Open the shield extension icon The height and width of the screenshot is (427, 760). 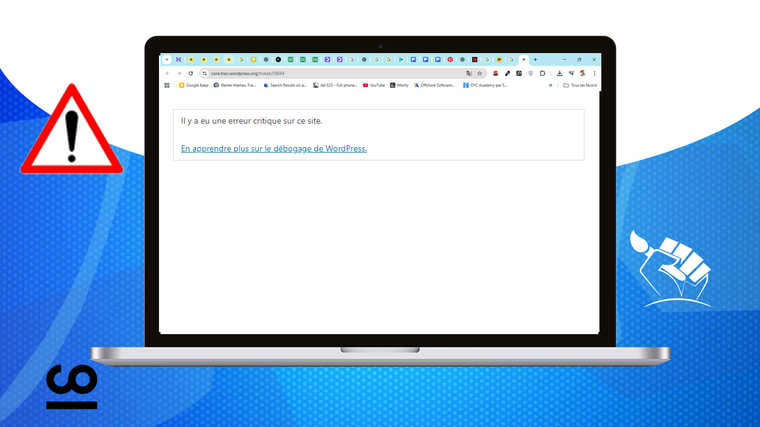pyautogui.click(x=531, y=74)
